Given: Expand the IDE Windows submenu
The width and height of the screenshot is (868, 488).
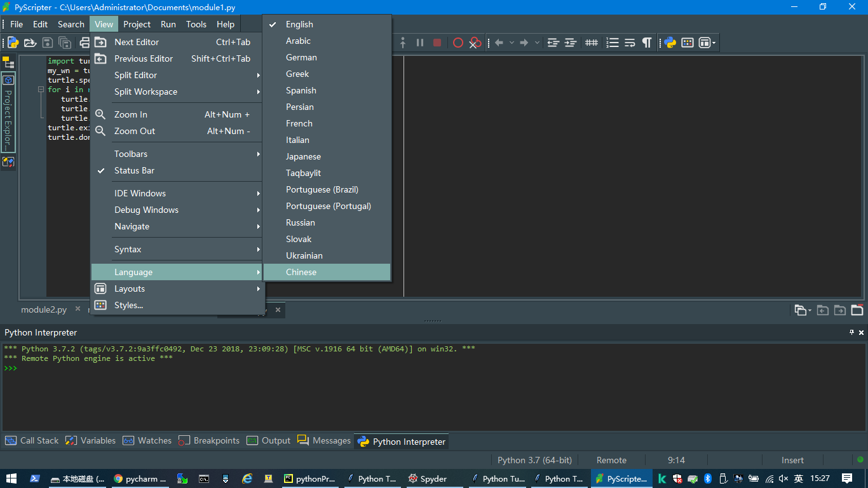Looking at the screenshot, I should click(177, 193).
